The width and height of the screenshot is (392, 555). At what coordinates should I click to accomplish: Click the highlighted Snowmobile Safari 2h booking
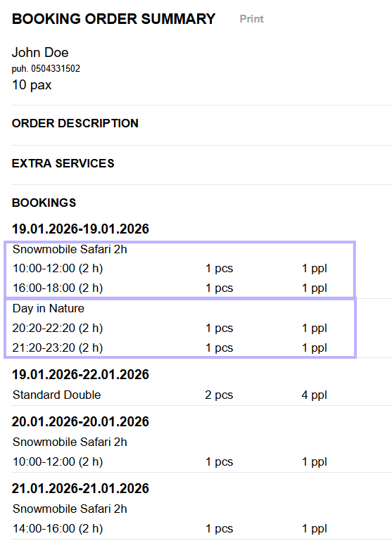coord(180,269)
